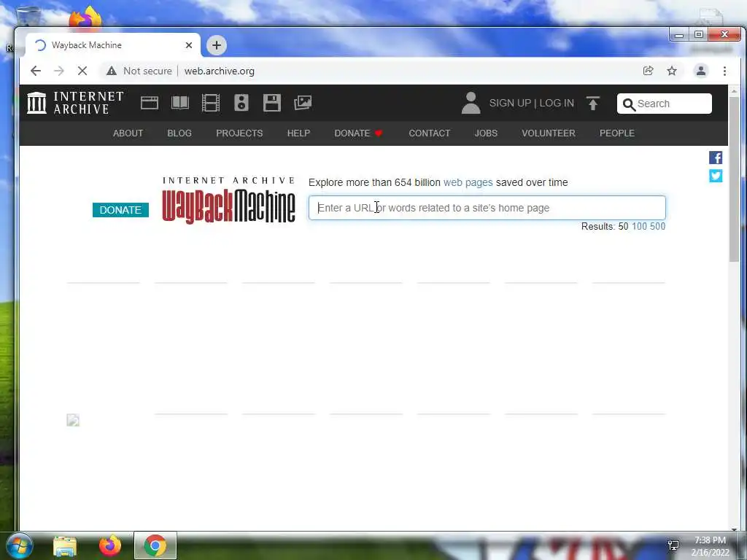Click the Chrome taskbar button
The height and width of the screenshot is (560, 747).
(x=155, y=545)
